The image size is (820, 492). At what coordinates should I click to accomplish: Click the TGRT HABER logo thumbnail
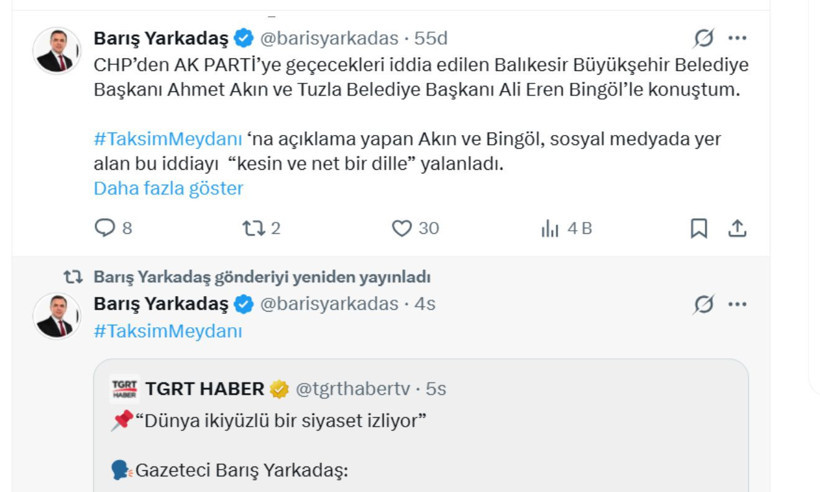(124, 388)
